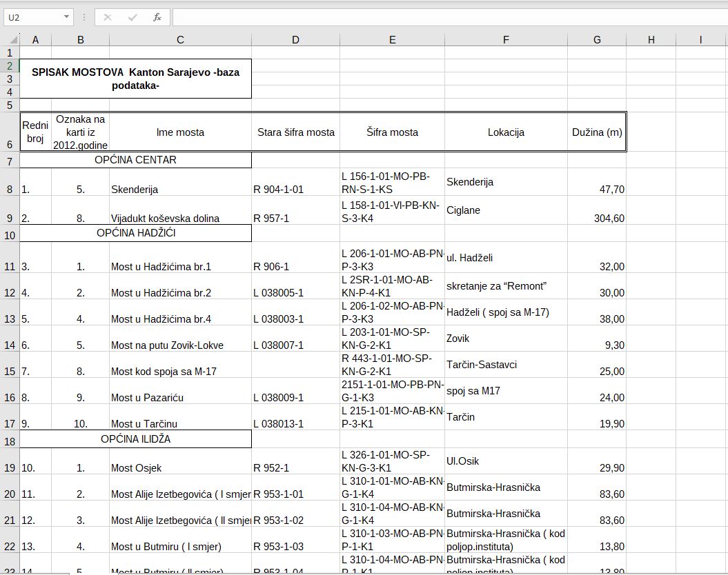Select column G header
The height and width of the screenshot is (575, 728).
[x=597, y=40]
